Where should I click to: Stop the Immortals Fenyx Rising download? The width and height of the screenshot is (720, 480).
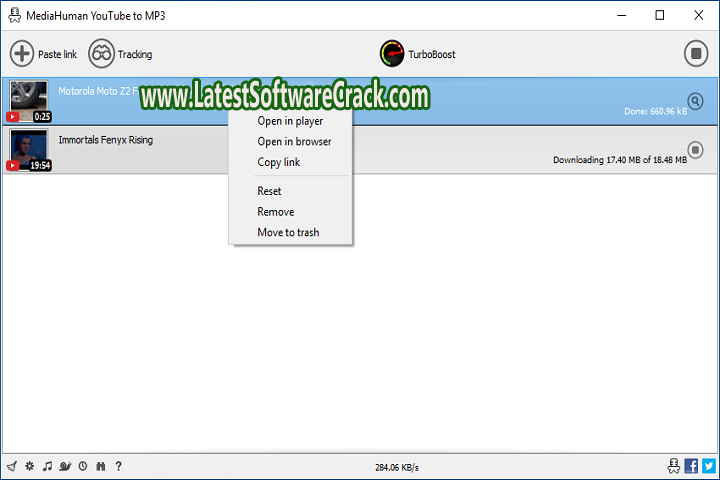(x=696, y=150)
